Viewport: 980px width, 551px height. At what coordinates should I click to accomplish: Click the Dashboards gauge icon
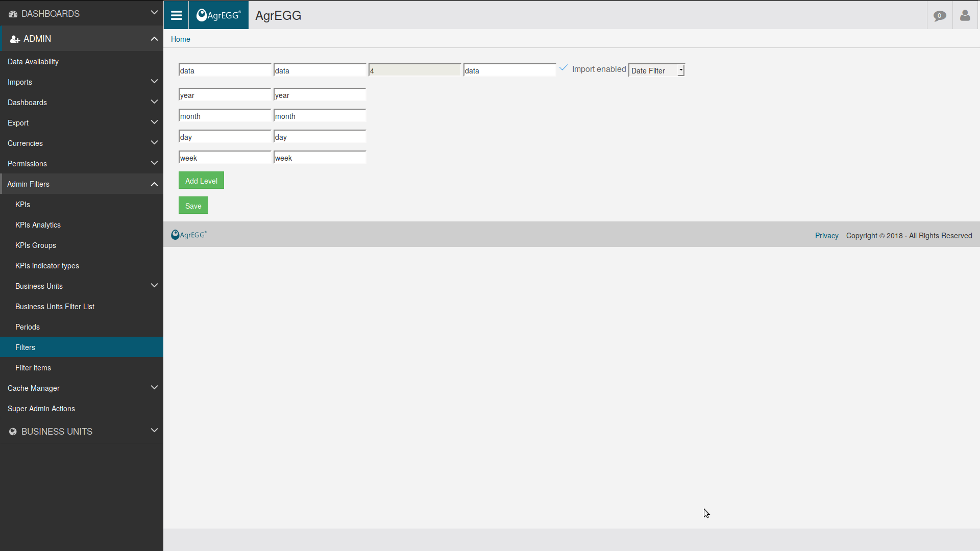(x=13, y=14)
